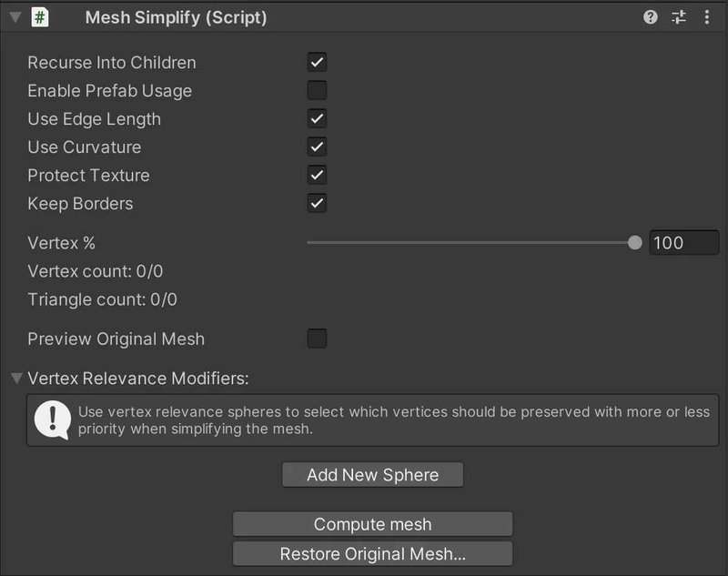
Task: Disable the Use Curvature option
Action: 317,147
